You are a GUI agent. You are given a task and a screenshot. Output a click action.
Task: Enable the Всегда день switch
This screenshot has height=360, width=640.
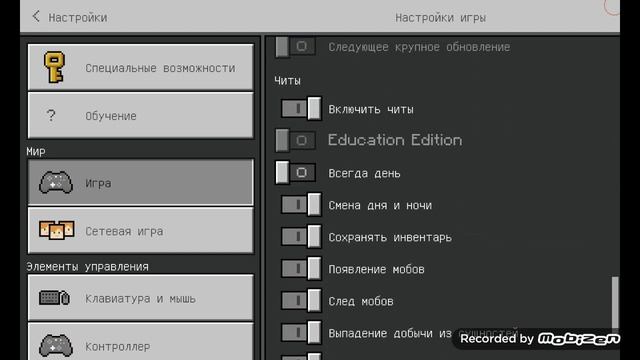click(x=296, y=173)
